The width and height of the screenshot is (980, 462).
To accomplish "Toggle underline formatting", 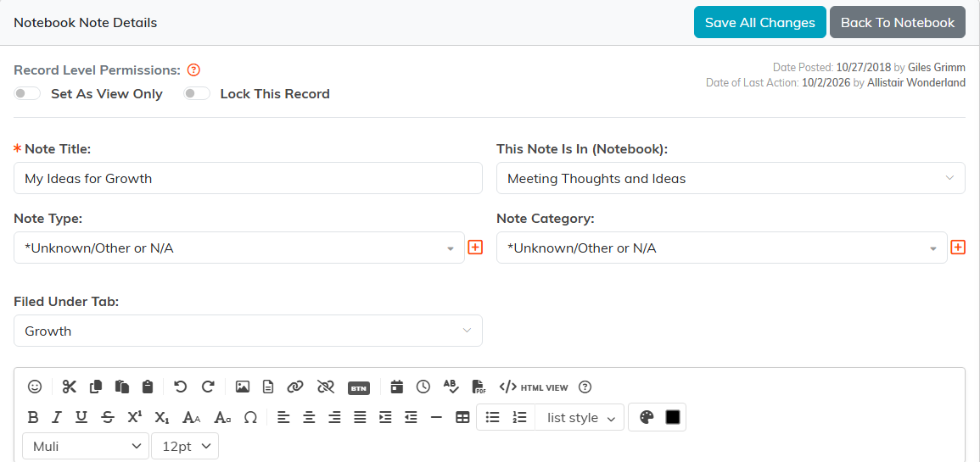I will click(81, 418).
